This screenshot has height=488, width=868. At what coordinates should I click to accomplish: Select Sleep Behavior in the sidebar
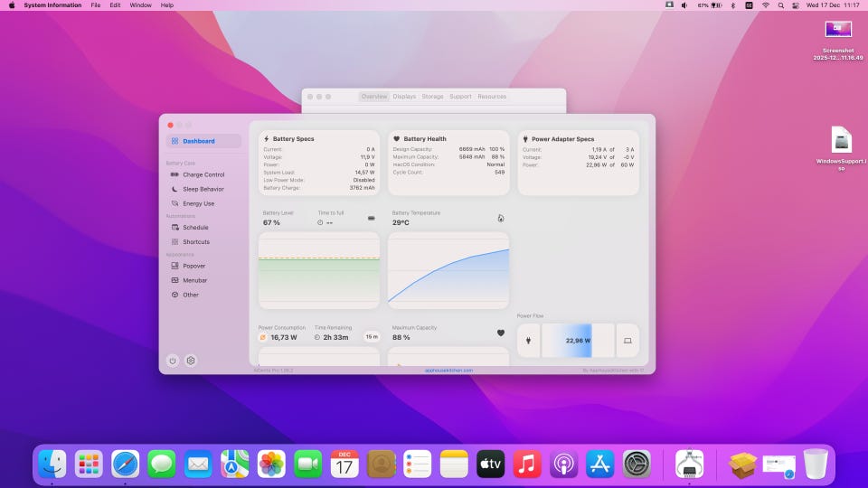pos(203,189)
